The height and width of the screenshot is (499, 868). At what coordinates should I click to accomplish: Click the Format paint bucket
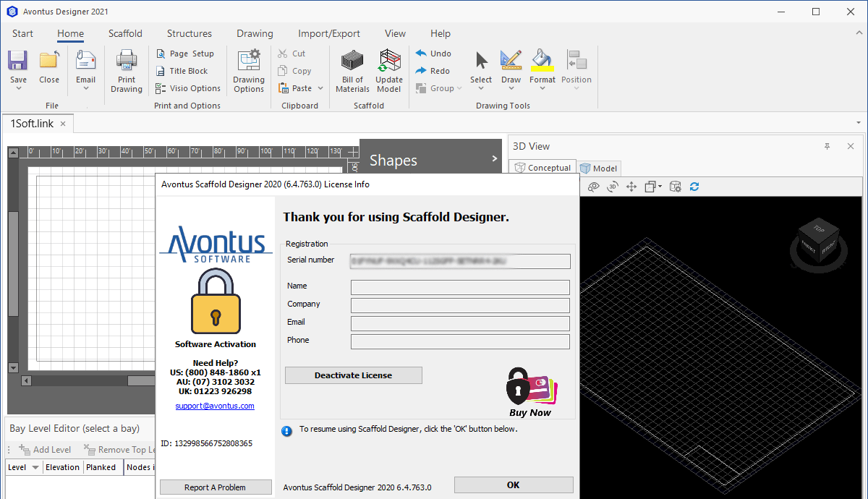point(542,60)
